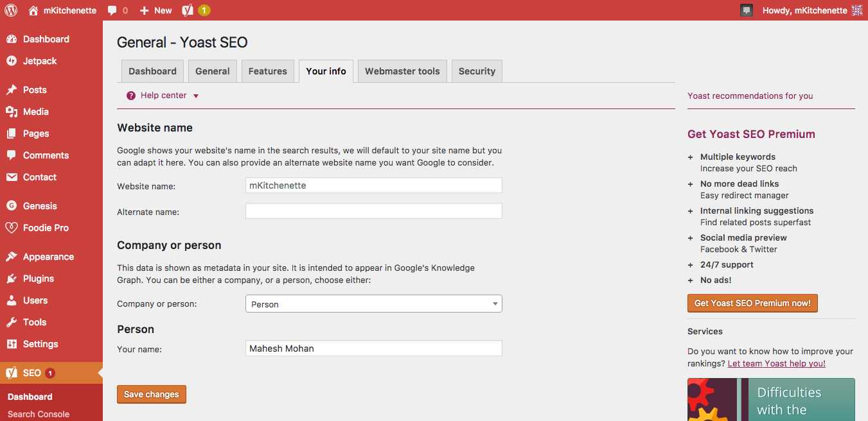Expand the Help center section
Screen dimensions: 868x421
(164, 96)
